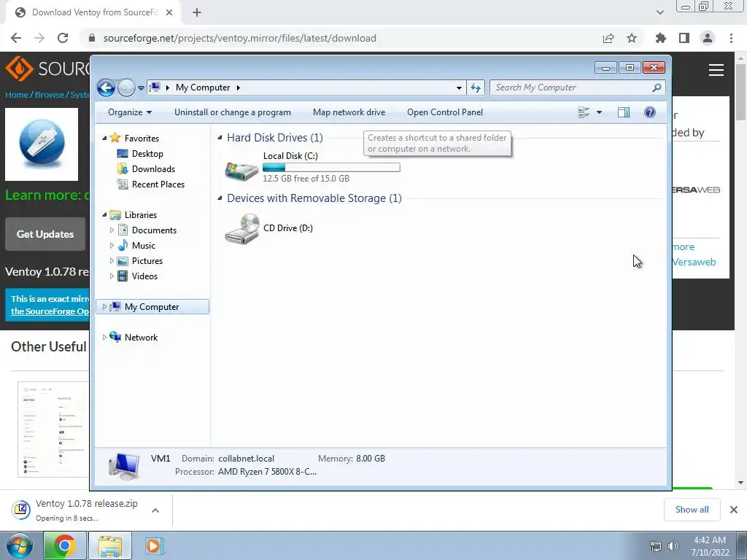Collapse the Libraries tree group
The image size is (747, 560).
[x=104, y=215]
